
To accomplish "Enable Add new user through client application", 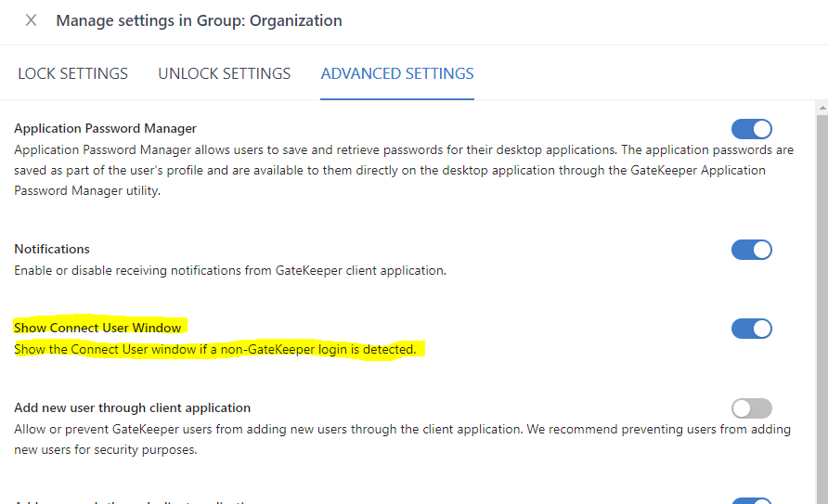I will click(751, 408).
